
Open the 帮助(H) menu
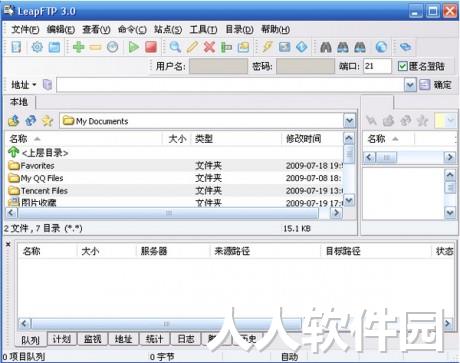pyautogui.click(x=275, y=30)
